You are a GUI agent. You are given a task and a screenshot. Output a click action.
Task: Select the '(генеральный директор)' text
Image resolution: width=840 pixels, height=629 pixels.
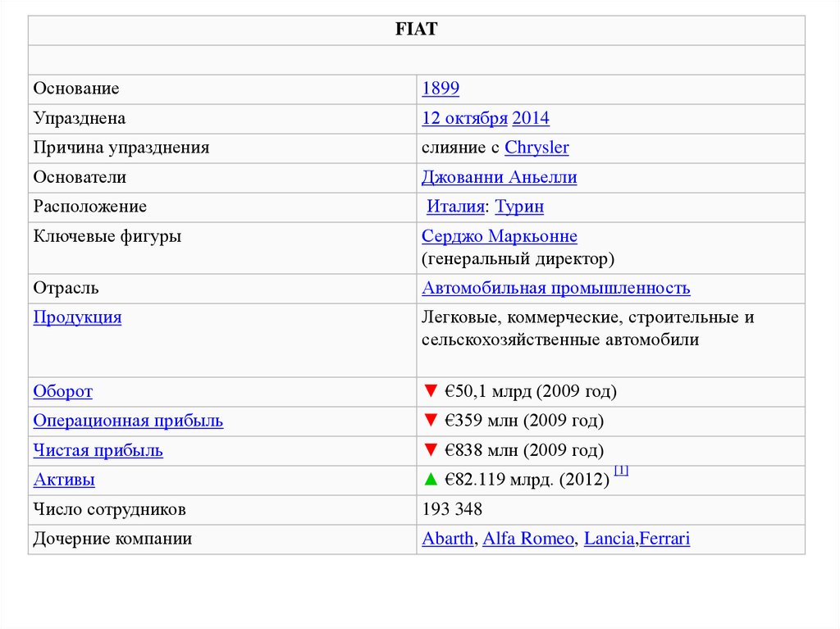point(518,259)
